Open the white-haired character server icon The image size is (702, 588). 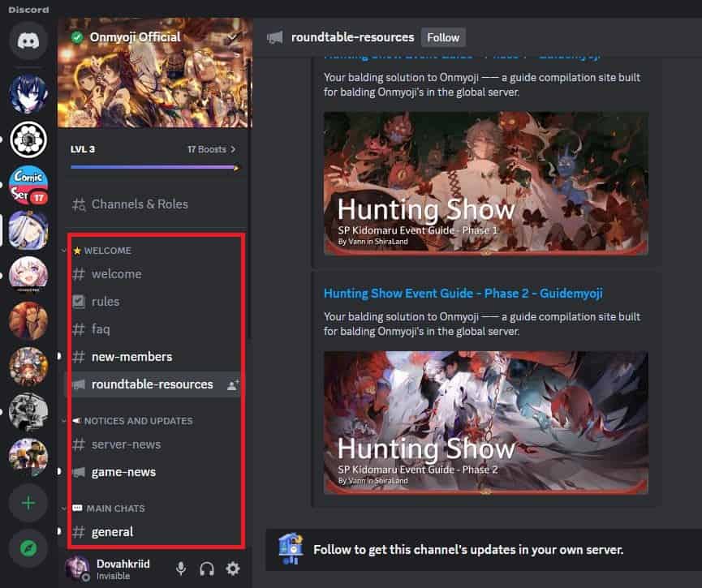click(x=28, y=230)
